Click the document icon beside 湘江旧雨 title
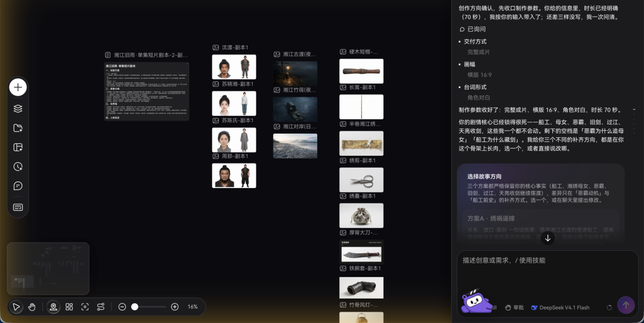Screen dimensions: 644x323 point(107,55)
